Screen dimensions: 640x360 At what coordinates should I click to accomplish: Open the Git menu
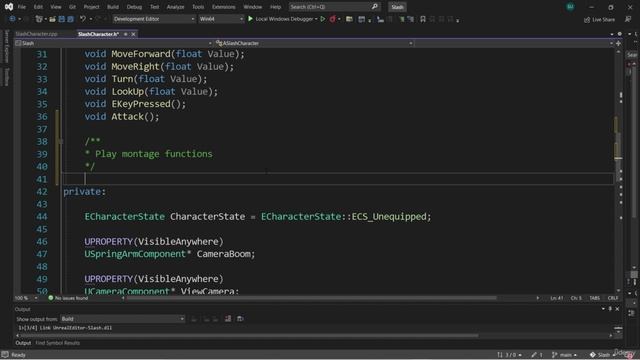[72, 7]
